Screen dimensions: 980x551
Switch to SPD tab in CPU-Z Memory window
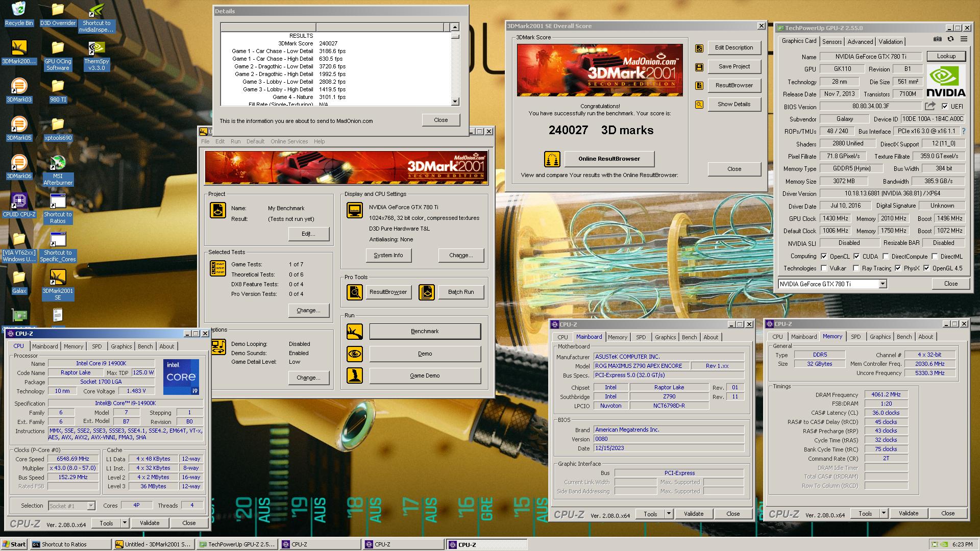[855, 337]
